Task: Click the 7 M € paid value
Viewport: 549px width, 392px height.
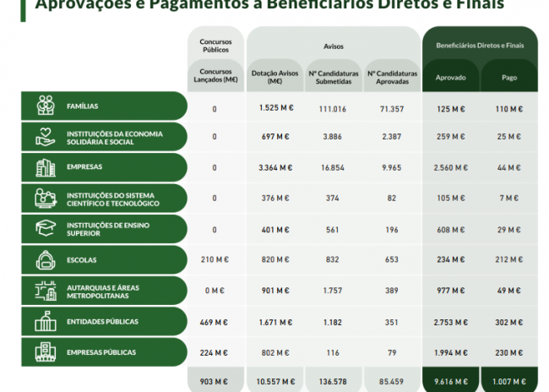Action: 508,199
